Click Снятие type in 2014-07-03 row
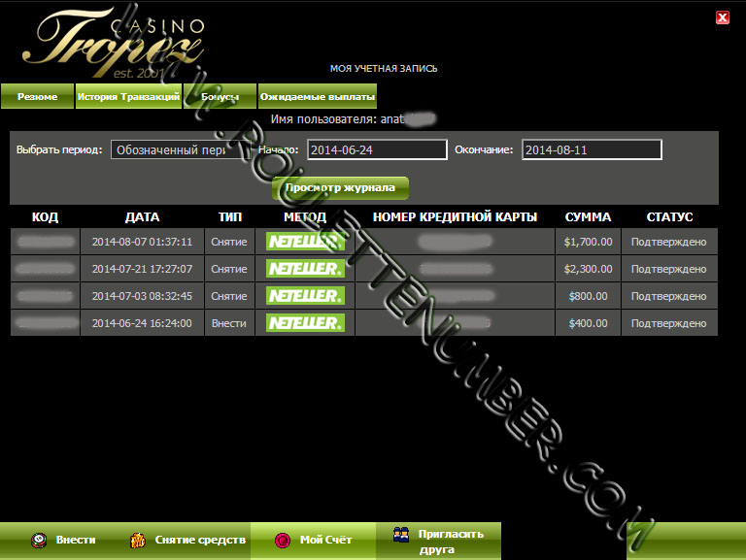The height and width of the screenshot is (560, 746). [229, 296]
